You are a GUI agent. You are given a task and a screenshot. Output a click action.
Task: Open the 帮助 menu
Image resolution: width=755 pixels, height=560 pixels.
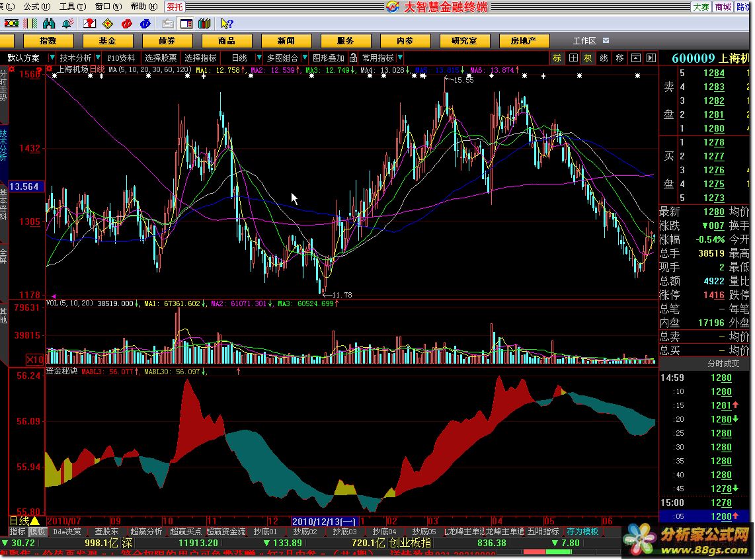tap(144, 6)
